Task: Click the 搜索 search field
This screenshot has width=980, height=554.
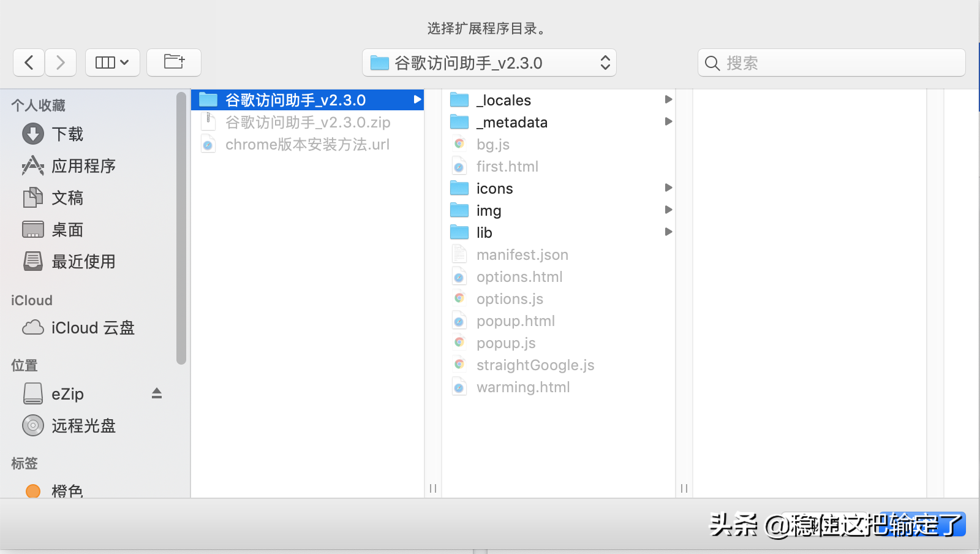Action: (832, 63)
